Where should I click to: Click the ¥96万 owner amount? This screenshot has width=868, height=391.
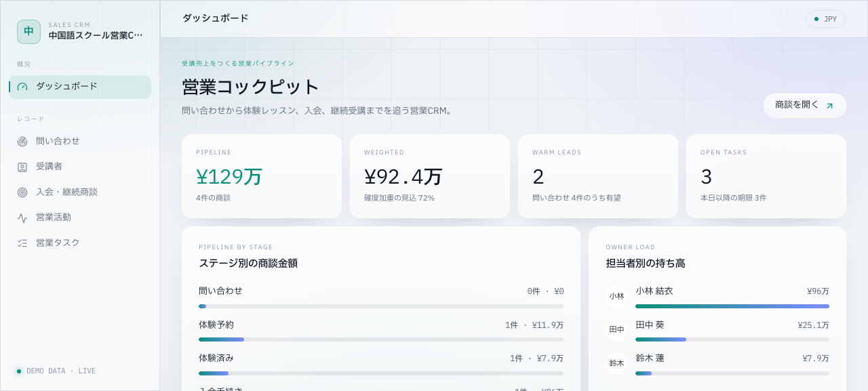[818, 291]
